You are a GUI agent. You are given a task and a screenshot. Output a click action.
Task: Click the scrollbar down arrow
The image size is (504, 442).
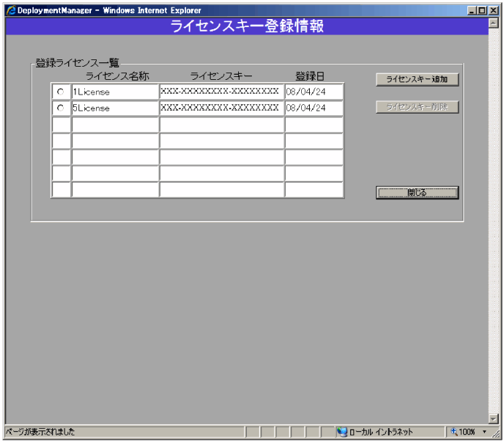coord(494,419)
